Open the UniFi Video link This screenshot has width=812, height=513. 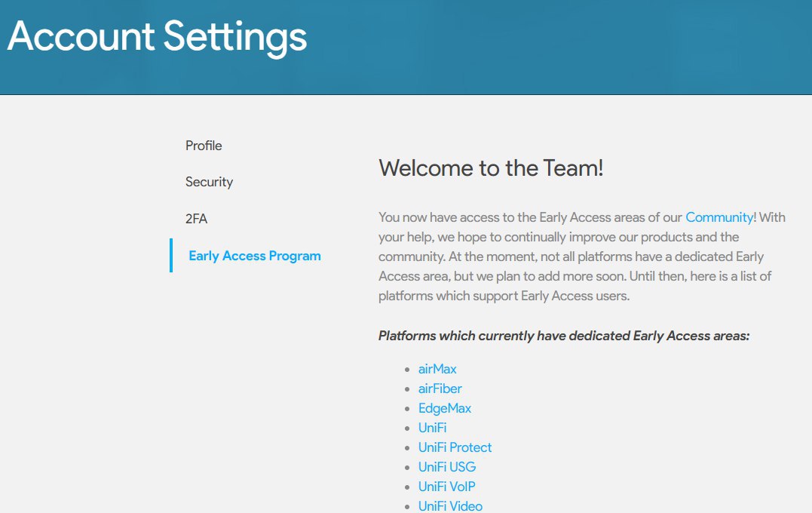point(451,506)
